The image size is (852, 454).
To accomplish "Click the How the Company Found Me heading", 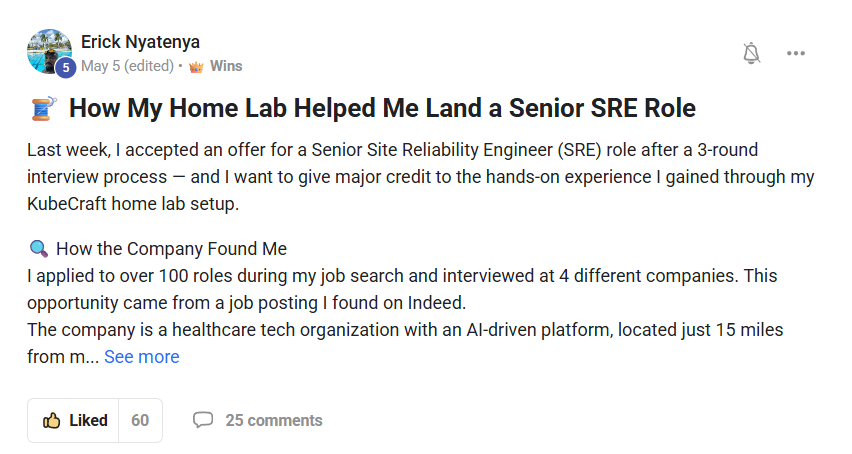I will 171,249.
